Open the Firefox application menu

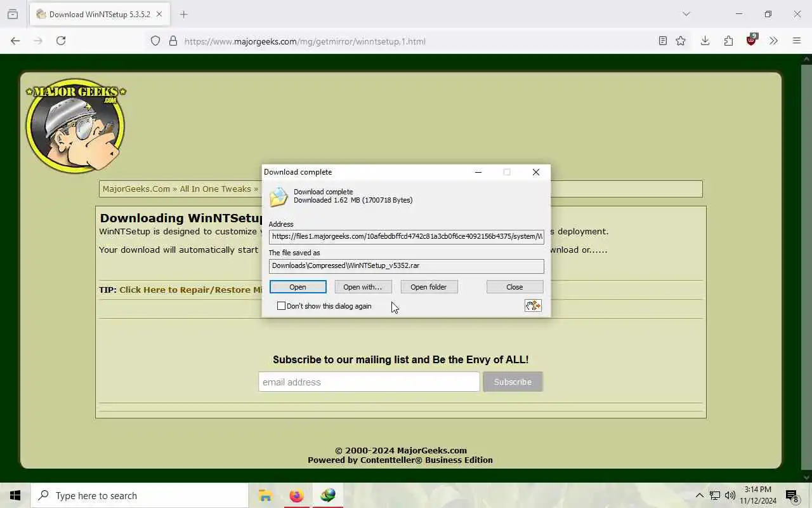pyautogui.click(x=797, y=41)
